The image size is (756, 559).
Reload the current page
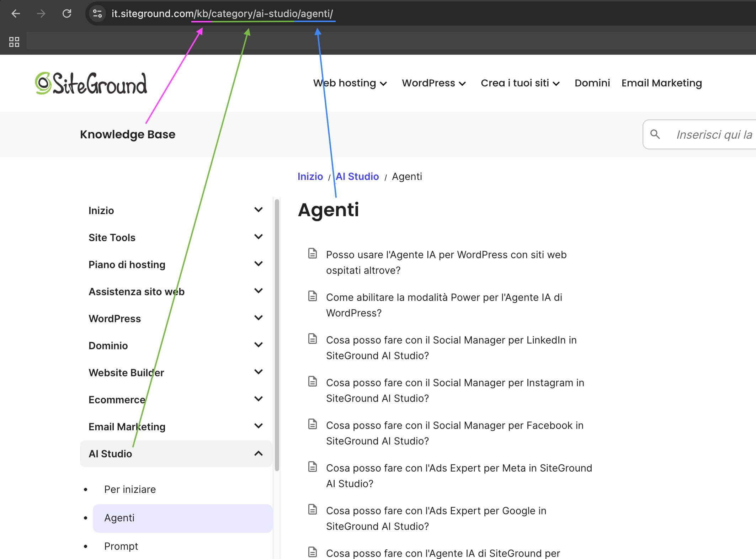(x=67, y=14)
